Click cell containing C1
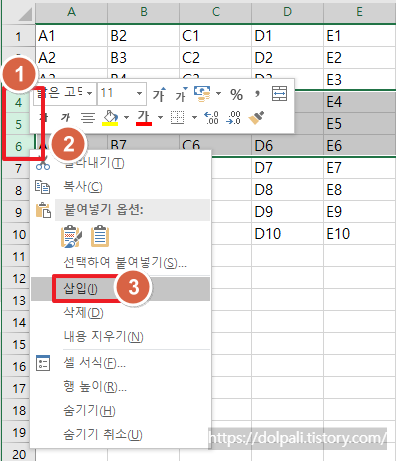The height and width of the screenshot is (461, 396). 216,36
